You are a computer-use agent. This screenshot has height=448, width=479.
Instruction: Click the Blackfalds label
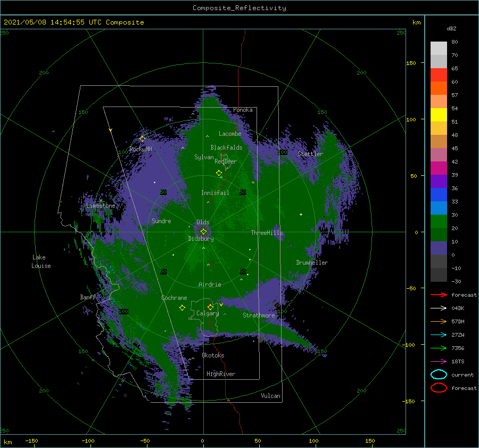point(226,148)
